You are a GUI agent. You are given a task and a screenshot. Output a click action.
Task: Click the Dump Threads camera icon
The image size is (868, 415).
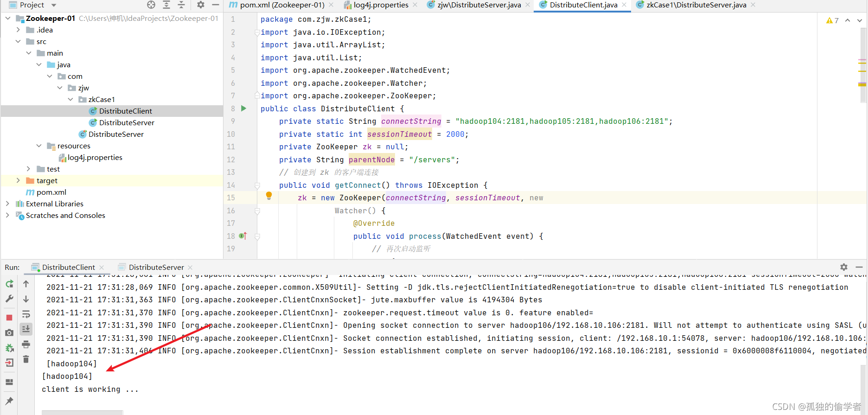point(9,332)
